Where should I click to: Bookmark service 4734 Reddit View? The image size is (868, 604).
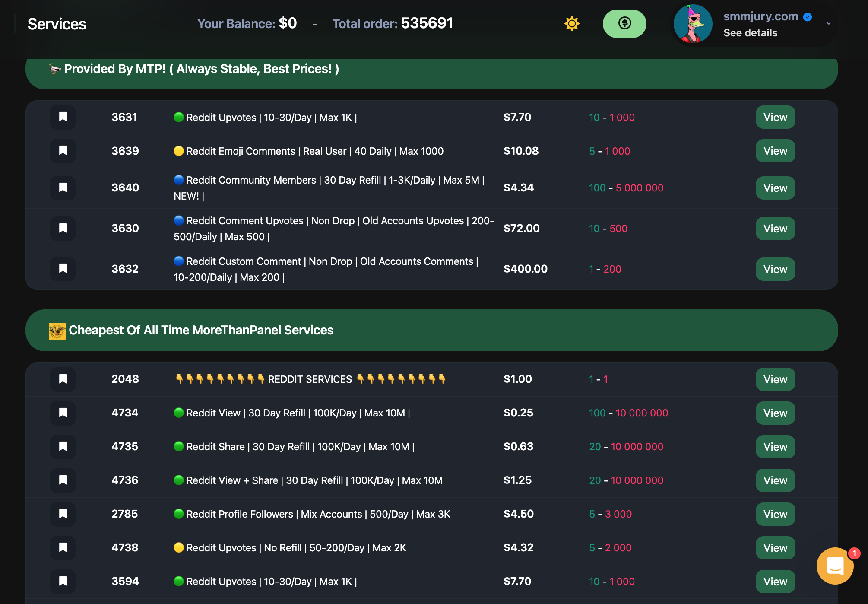tap(63, 413)
